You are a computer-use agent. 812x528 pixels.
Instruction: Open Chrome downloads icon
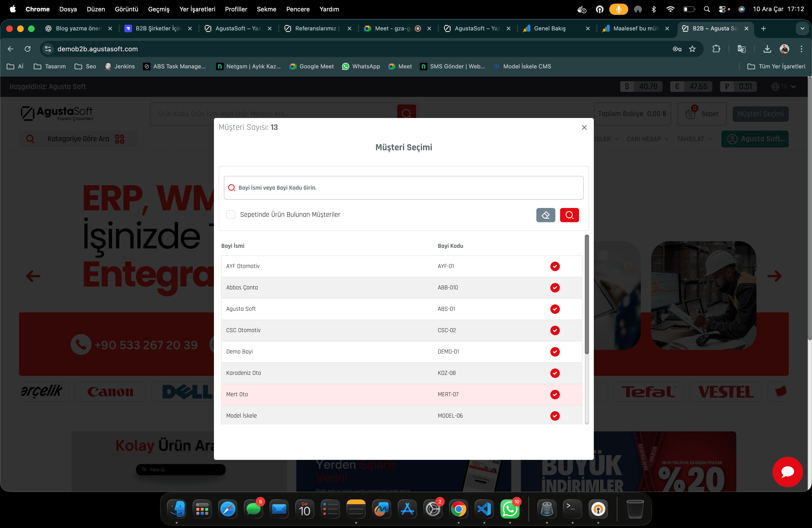(x=767, y=49)
